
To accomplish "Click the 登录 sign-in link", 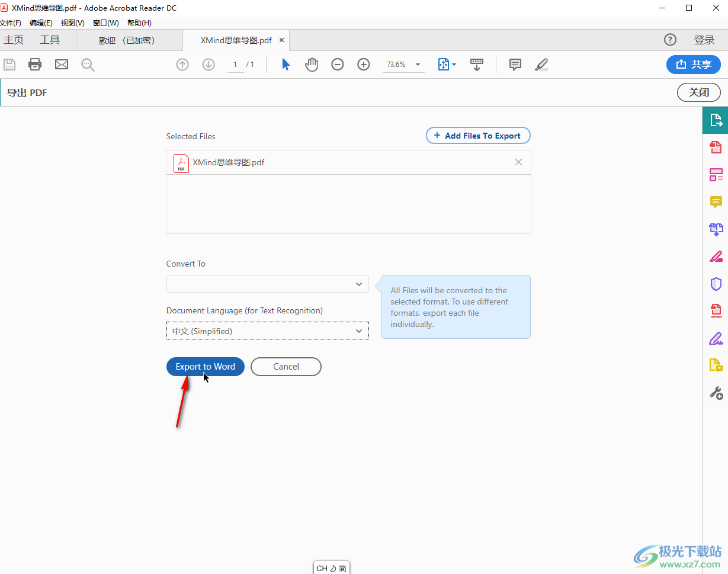I will [704, 40].
